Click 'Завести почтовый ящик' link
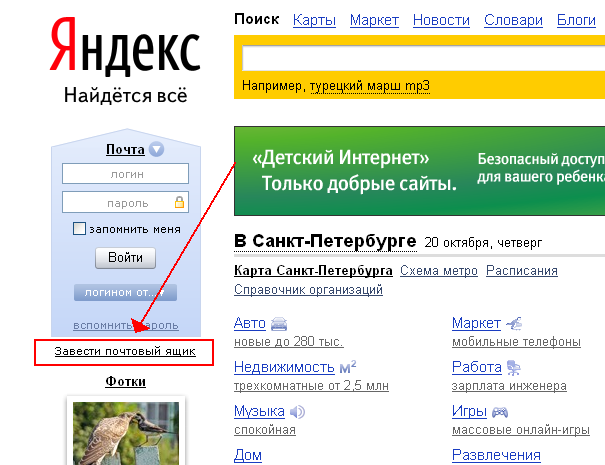Screen dimensions: 605x465 tap(125, 351)
